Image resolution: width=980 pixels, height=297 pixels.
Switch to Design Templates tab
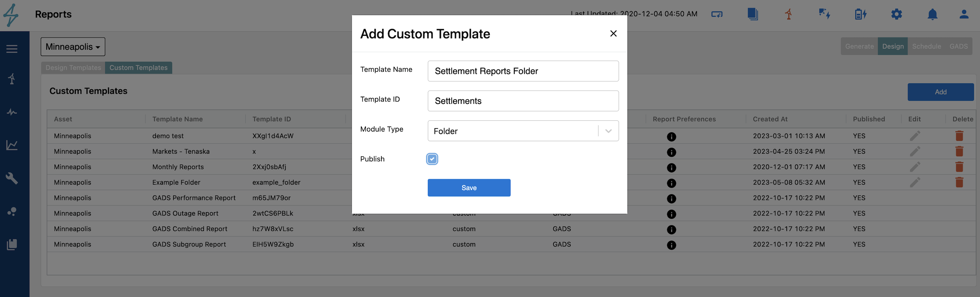click(x=73, y=68)
